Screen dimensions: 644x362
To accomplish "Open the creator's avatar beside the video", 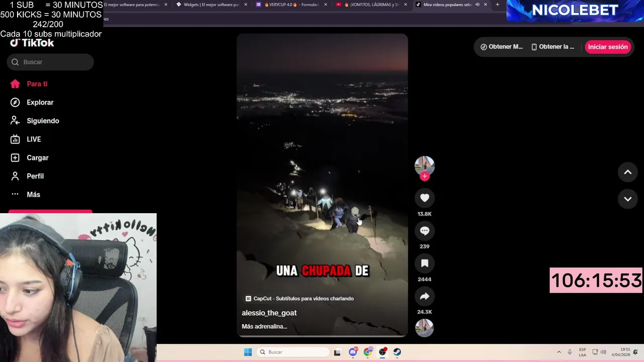I will point(425,165).
